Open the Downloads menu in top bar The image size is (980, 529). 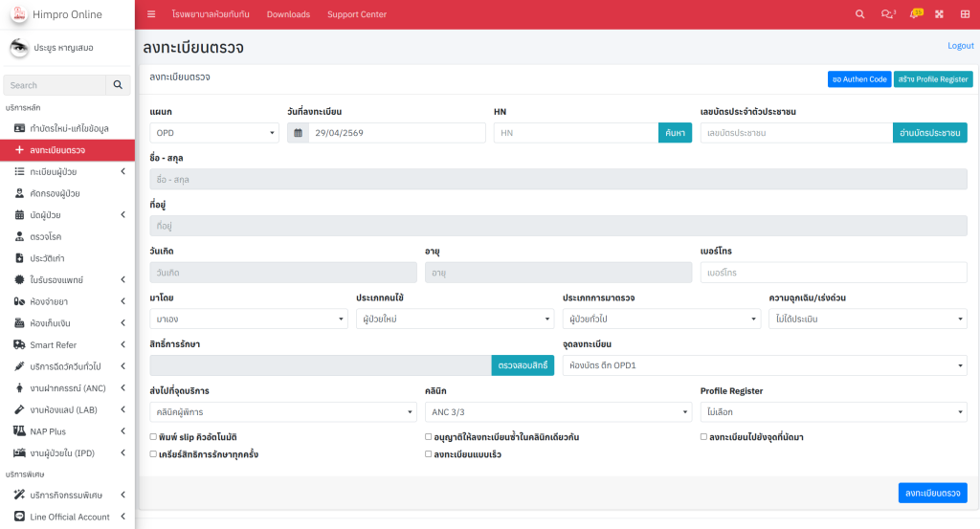288,14
